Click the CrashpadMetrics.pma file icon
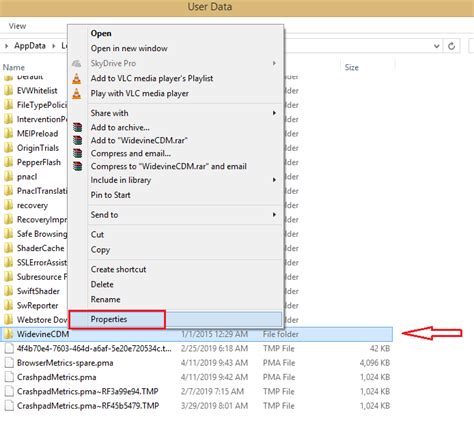Image resolution: width=474 pixels, height=423 pixels. pos(9,377)
